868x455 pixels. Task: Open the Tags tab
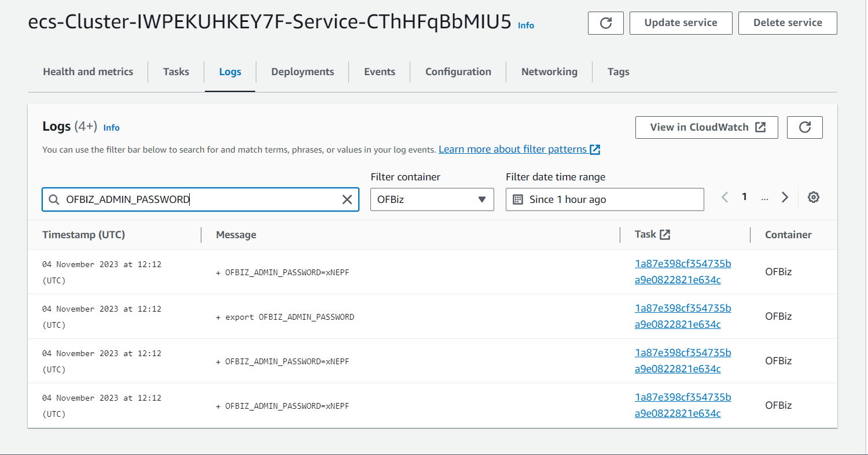click(618, 72)
